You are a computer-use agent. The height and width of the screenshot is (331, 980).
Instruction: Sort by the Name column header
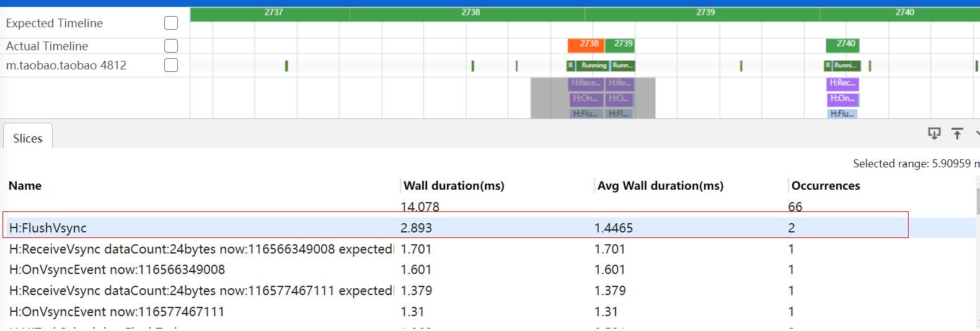click(x=25, y=185)
